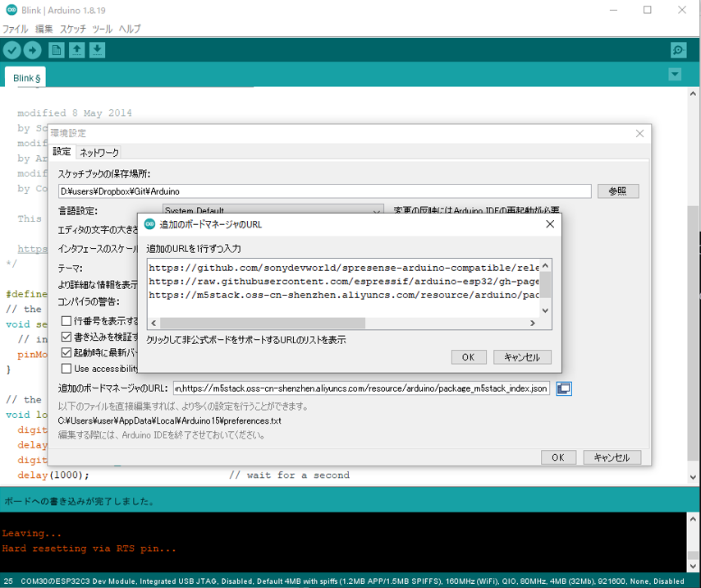This screenshot has width=701, height=588.
Task: Switch to the ネットワーク tab
Action: (x=99, y=153)
